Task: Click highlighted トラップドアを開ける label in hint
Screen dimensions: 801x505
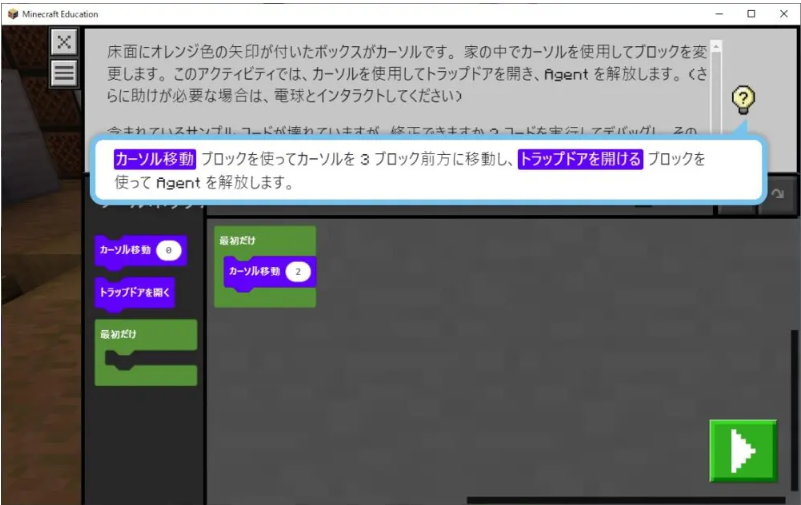Action: click(x=580, y=159)
